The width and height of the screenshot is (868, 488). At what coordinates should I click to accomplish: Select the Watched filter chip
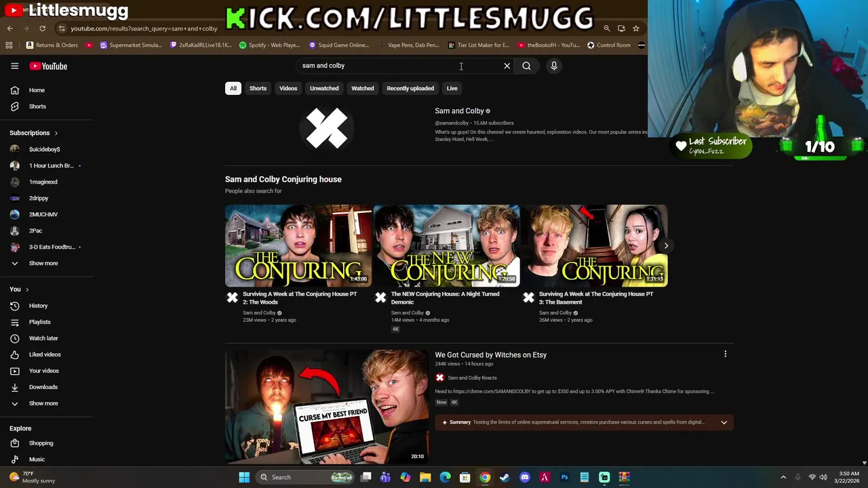[x=362, y=88]
